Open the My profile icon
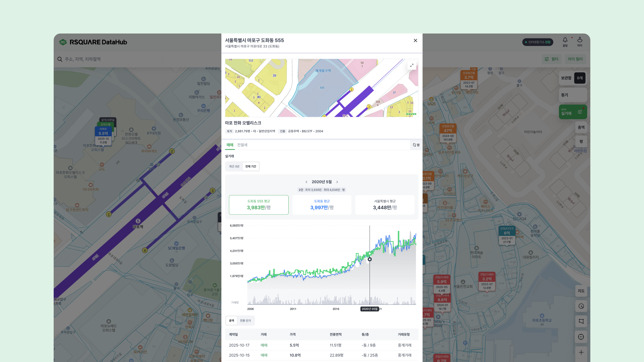Viewport: 644px width, 362px height. tap(580, 40)
